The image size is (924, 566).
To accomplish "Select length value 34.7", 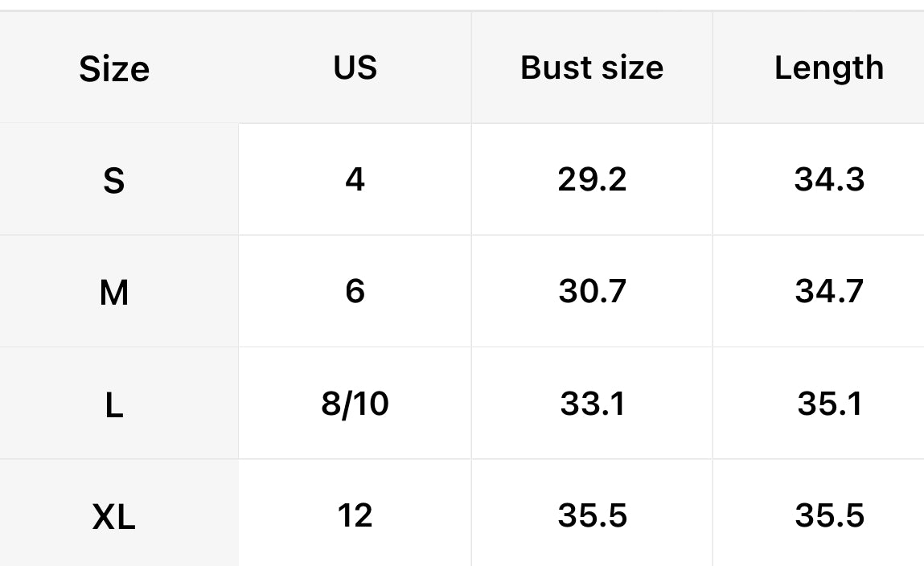I will [x=829, y=291].
